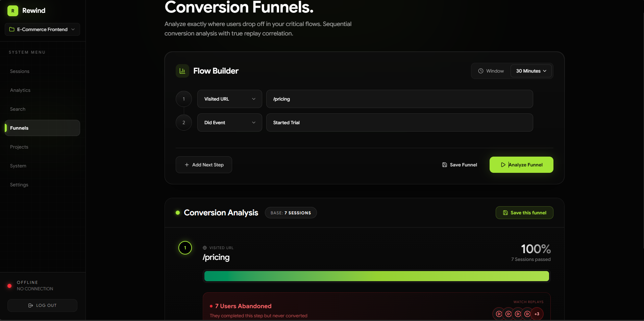Click the 100% conversion value

[x=536, y=249]
